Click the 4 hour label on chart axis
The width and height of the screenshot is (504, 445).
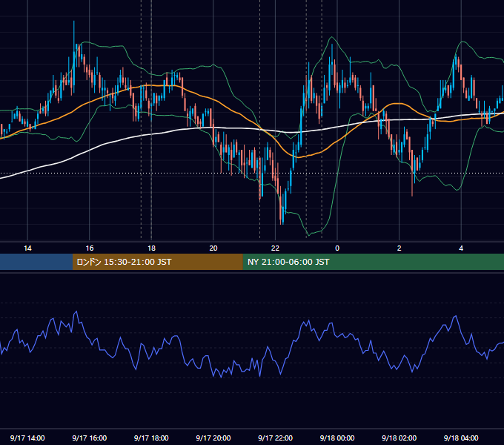461,248
